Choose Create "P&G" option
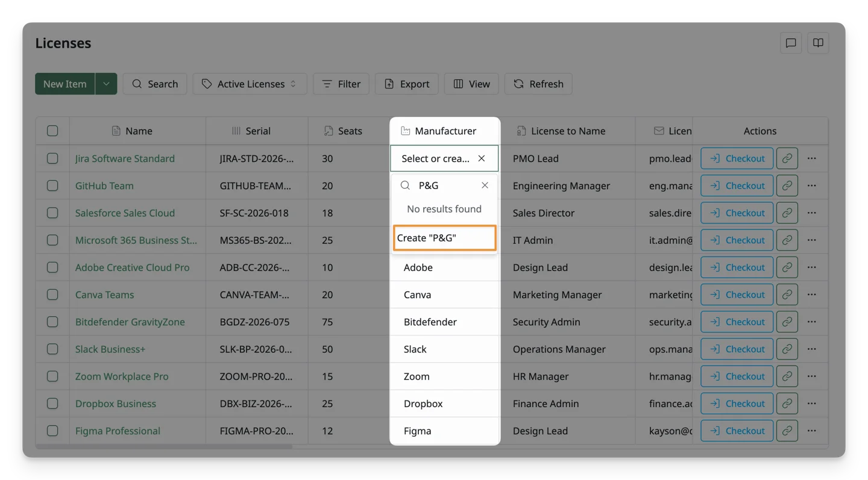 click(x=444, y=238)
